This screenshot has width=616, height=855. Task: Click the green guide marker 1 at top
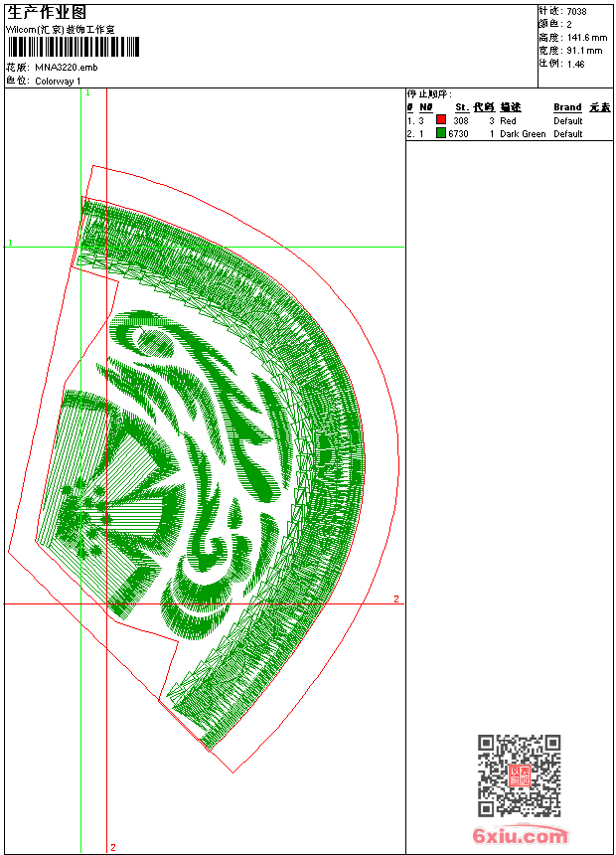coord(87,92)
